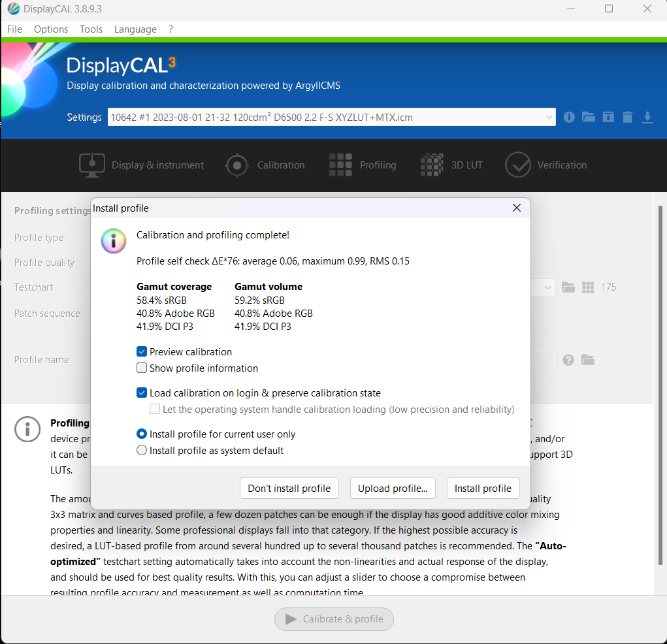Open the Tools menu

pos(91,29)
